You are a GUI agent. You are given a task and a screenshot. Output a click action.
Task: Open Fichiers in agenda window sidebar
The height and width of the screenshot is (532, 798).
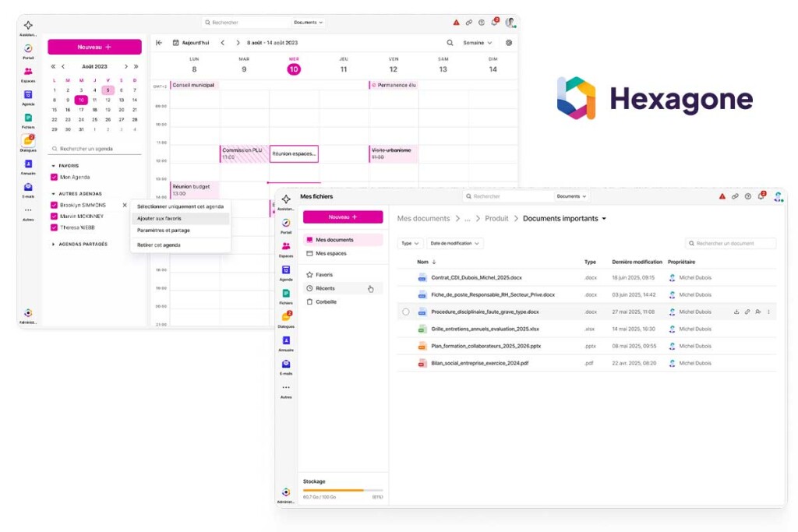click(x=28, y=118)
